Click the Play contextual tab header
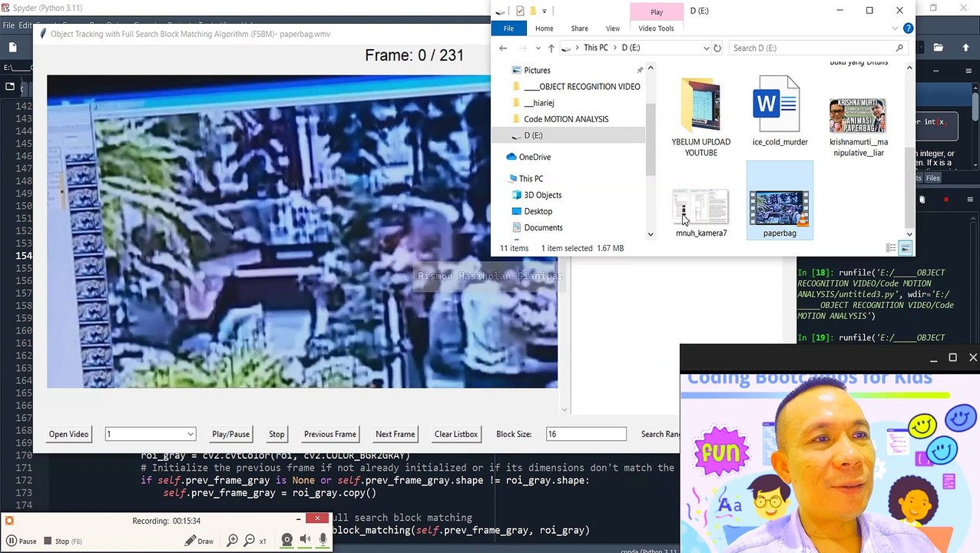The image size is (980, 553). 657,12
